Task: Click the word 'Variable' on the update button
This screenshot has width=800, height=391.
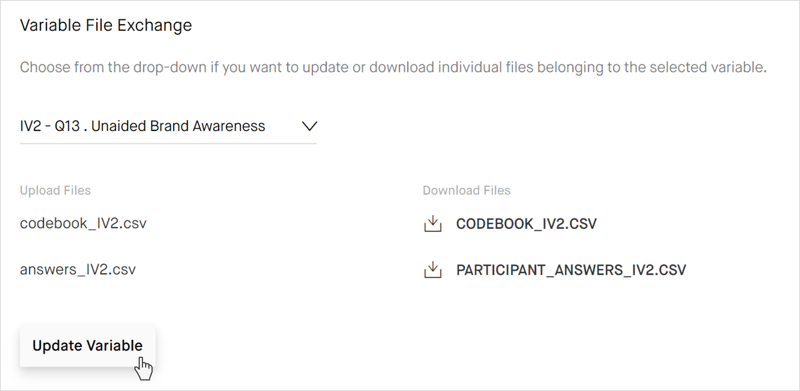Action: (114, 346)
